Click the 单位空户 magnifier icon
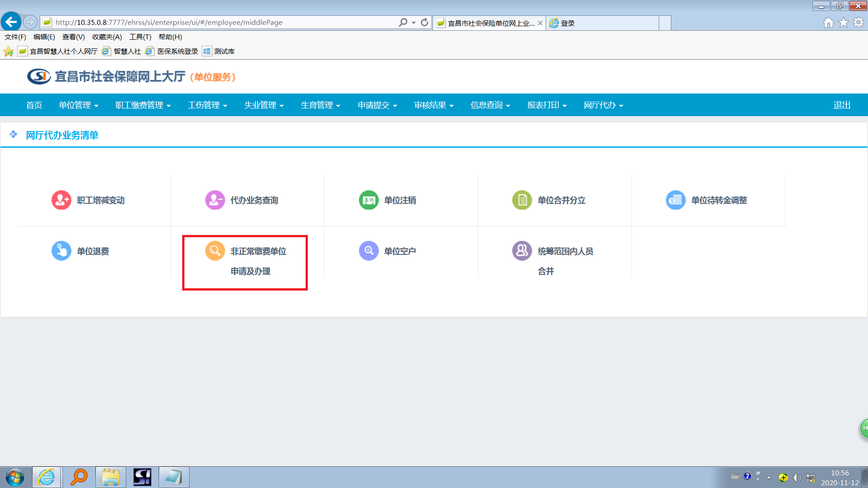868x488 pixels. 368,251
